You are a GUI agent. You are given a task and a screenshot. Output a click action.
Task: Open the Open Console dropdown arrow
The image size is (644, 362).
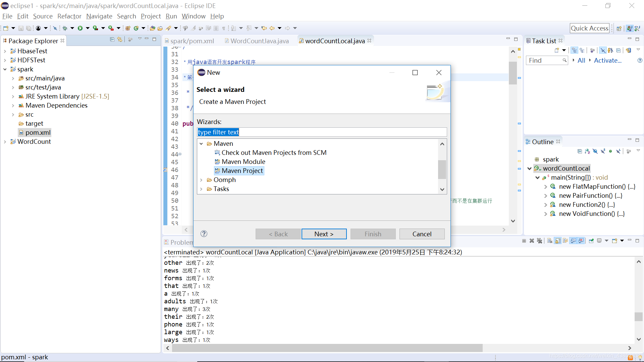tap(622, 241)
